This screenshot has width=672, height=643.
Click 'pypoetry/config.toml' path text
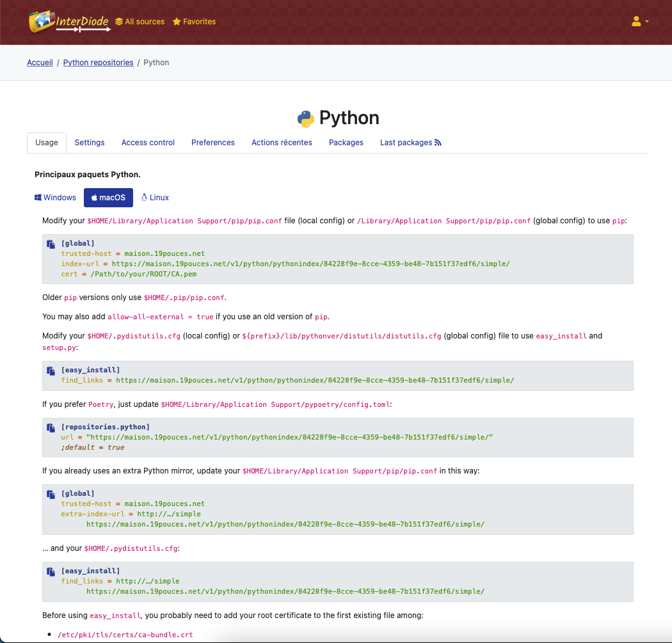pos(348,404)
